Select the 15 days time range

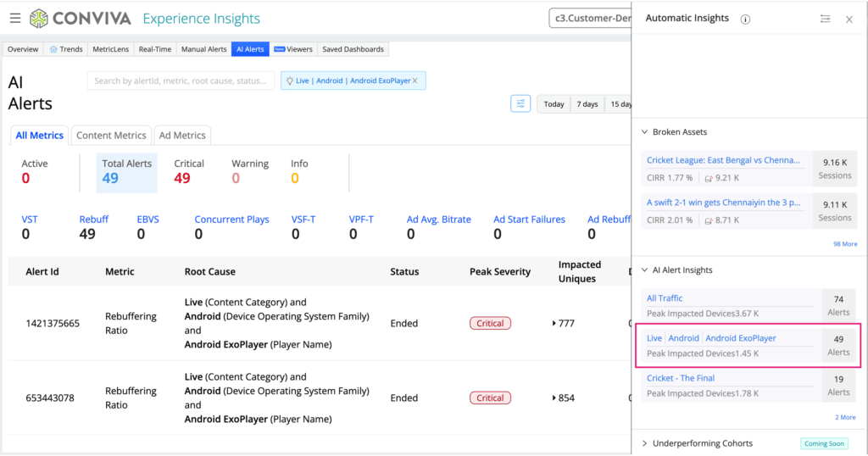620,104
